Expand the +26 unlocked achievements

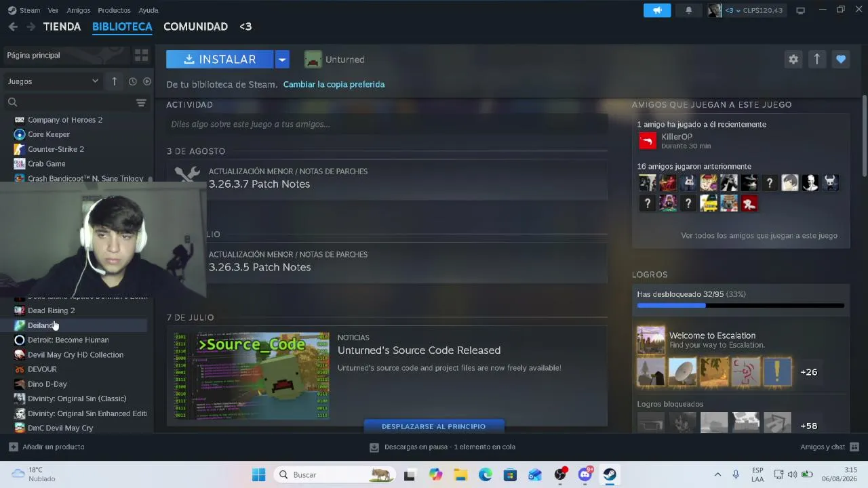pos(809,372)
